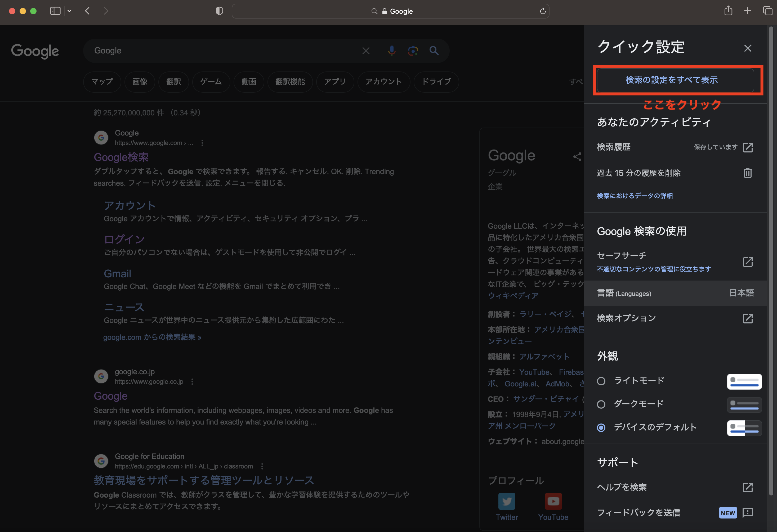Image resolution: width=777 pixels, height=532 pixels.
Task: Select the 翻訳 filter chip
Action: (x=173, y=82)
